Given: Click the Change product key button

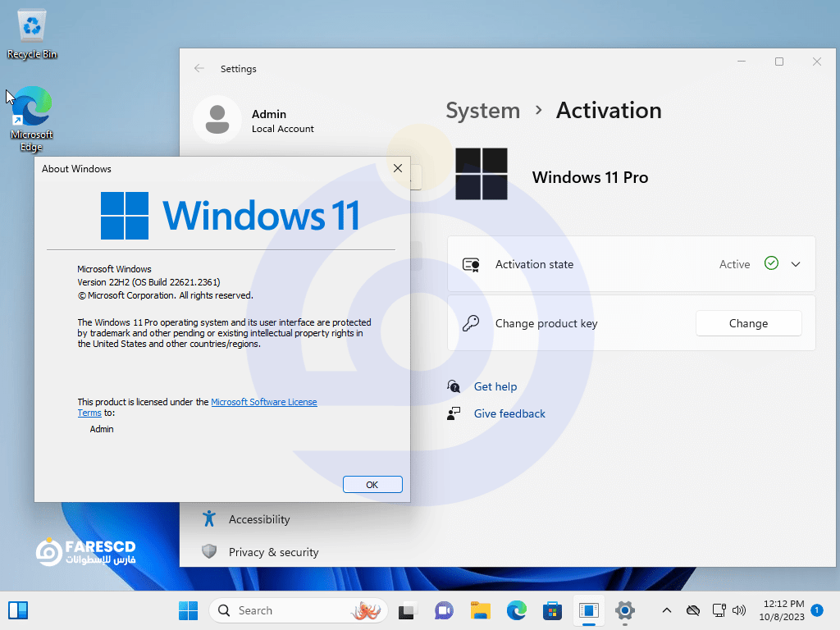Looking at the screenshot, I should click(x=748, y=323).
